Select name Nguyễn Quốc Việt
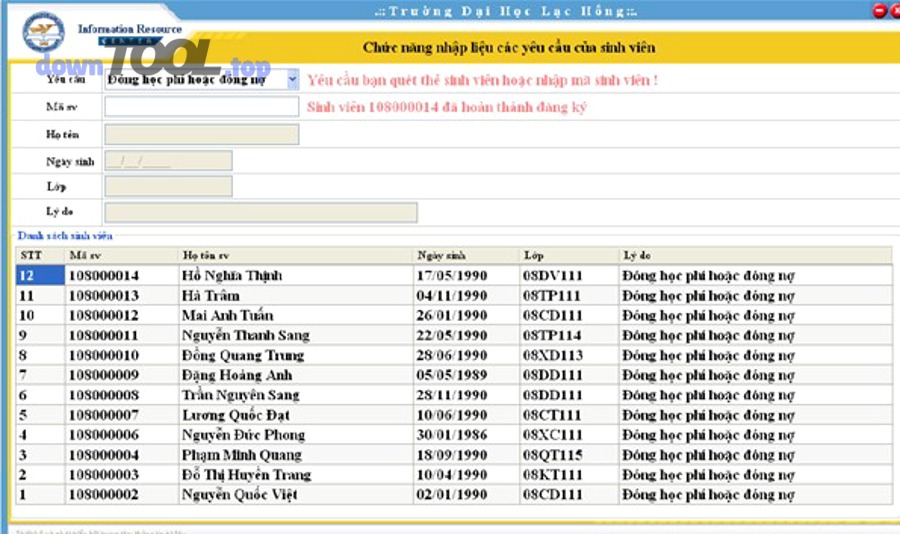This screenshot has height=534, width=900. [240, 494]
